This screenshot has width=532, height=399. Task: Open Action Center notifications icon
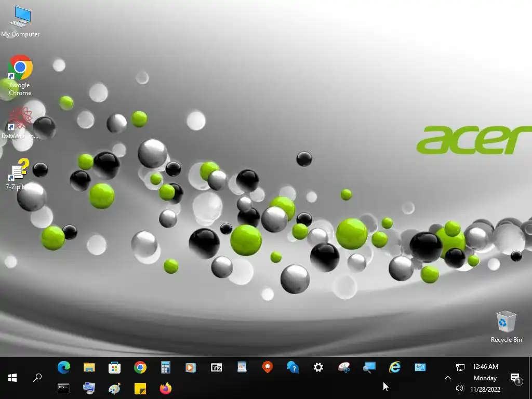point(515,378)
